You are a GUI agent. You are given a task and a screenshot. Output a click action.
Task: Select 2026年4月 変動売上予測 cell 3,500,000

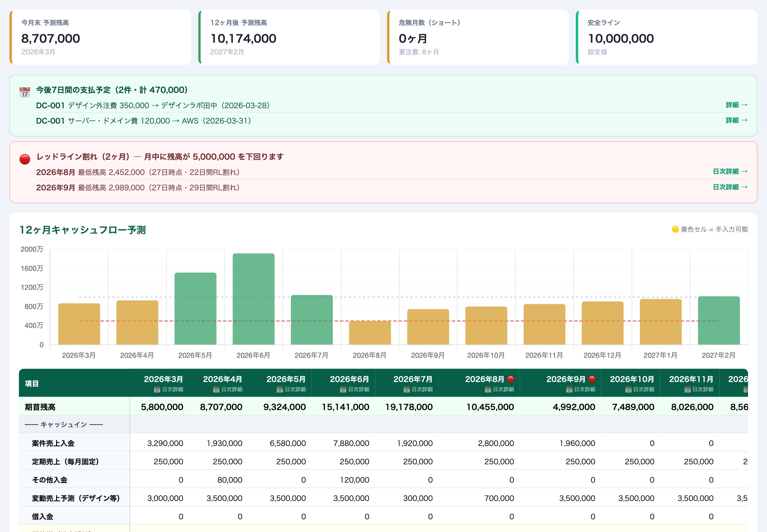coord(224,498)
